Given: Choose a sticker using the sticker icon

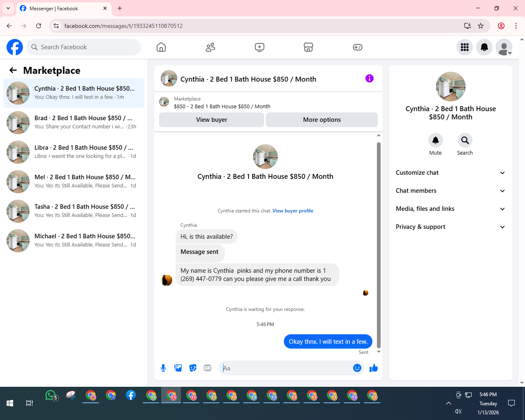Looking at the screenshot, I should pyautogui.click(x=193, y=368).
